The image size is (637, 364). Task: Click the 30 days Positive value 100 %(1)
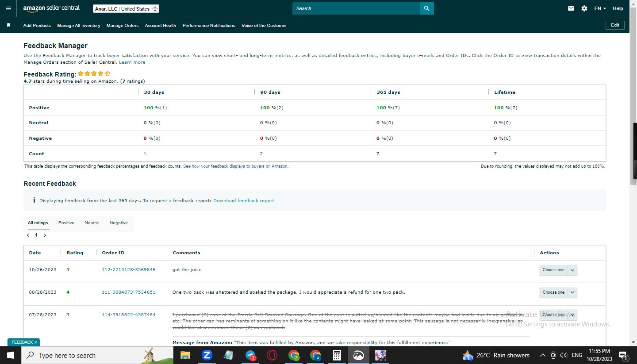pyautogui.click(x=155, y=108)
